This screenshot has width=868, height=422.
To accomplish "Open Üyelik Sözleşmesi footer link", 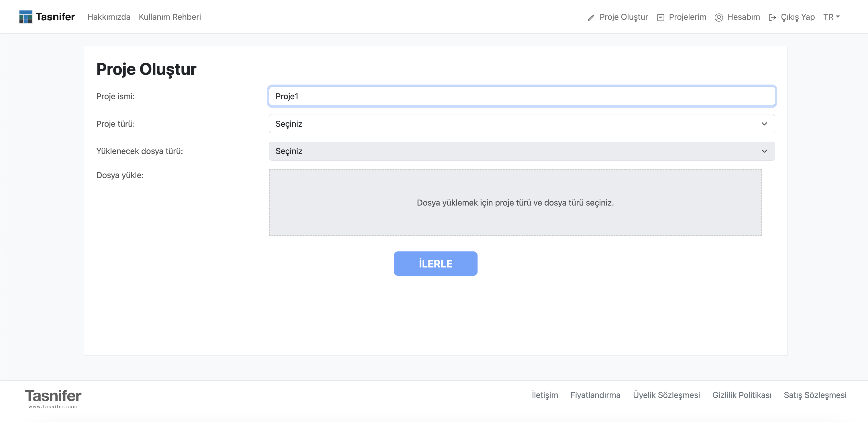I will [x=666, y=395].
